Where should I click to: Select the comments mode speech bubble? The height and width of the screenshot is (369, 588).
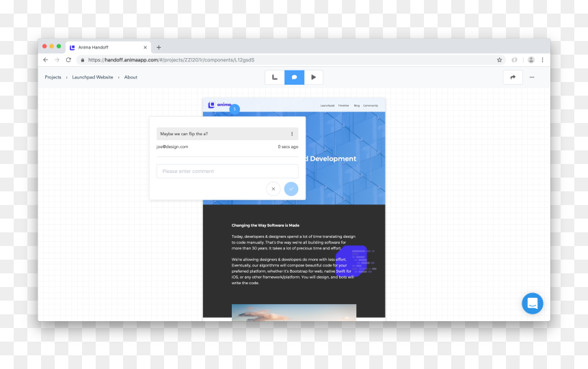295,77
